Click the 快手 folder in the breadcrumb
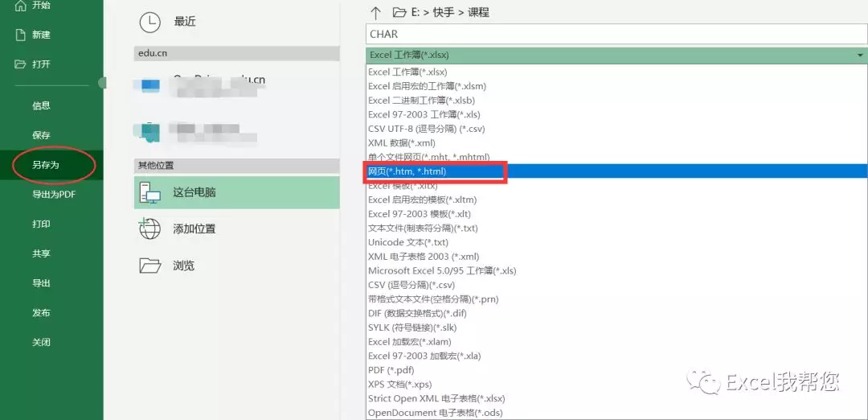This screenshot has height=420, width=868. 442,12
